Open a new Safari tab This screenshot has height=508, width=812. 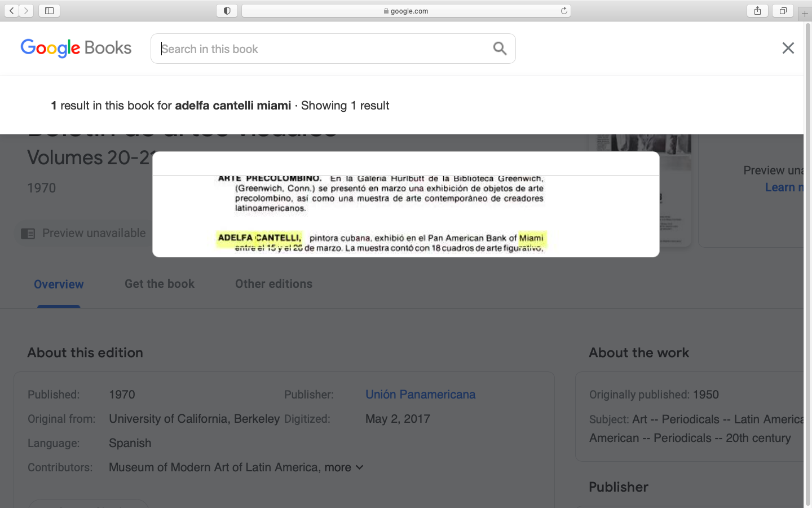805,13
